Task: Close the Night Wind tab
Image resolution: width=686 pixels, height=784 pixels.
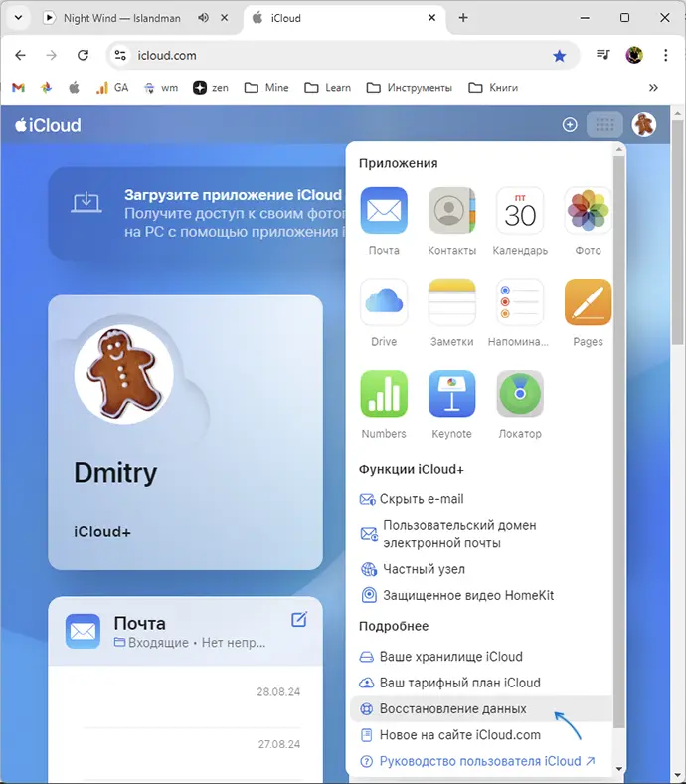Action: [225, 18]
